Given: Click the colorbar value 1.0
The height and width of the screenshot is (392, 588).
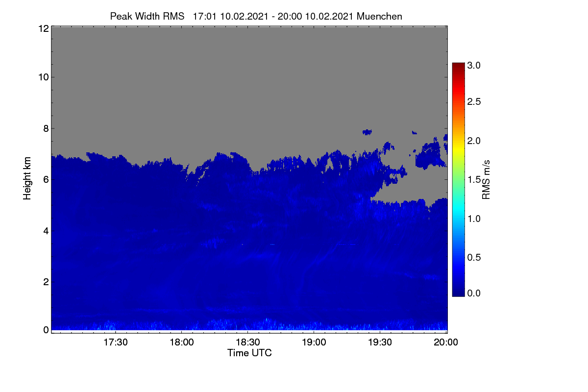Looking at the screenshot, I should (474, 218).
